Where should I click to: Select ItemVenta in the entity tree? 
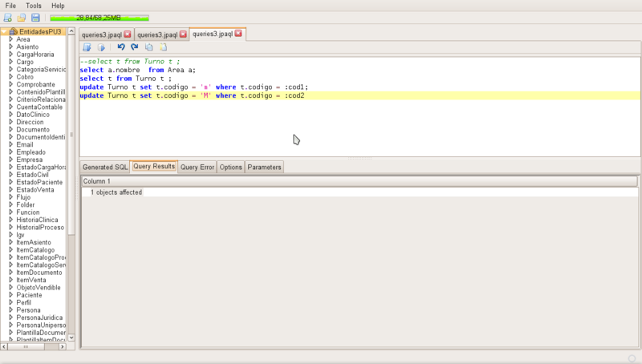tap(31, 280)
